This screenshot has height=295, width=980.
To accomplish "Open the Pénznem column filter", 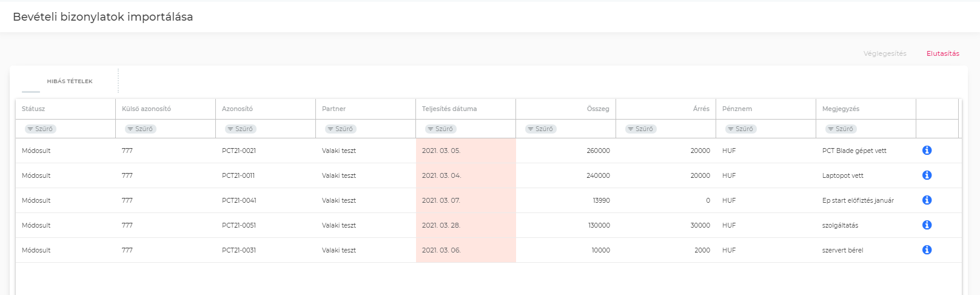I will click(740, 129).
